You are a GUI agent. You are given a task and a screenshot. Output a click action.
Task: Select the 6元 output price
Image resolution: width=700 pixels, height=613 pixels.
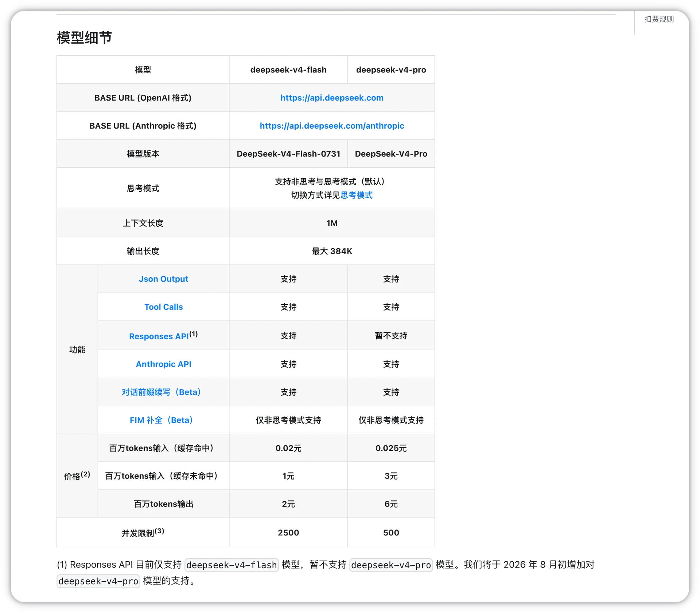click(391, 504)
